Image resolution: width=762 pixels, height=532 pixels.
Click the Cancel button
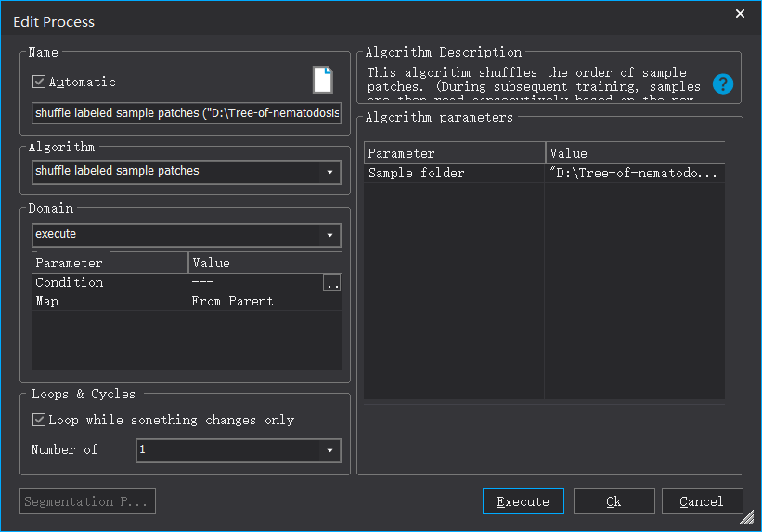(x=701, y=501)
